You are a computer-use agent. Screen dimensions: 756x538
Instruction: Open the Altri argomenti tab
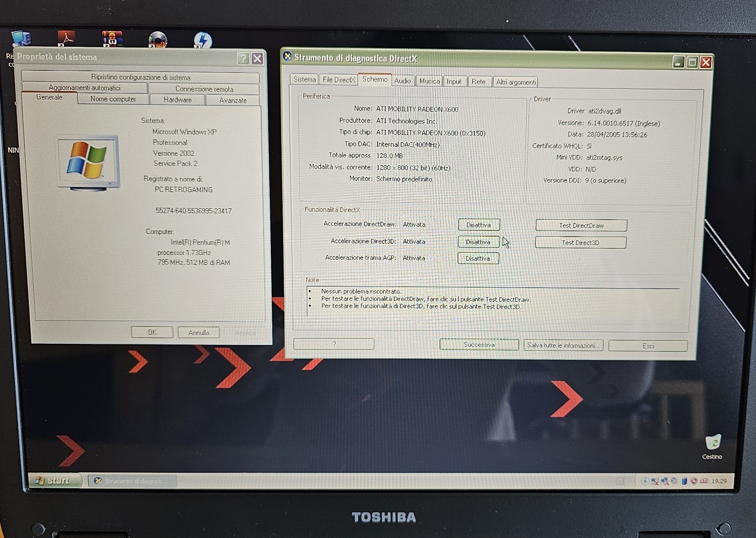click(x=515, y=82)
